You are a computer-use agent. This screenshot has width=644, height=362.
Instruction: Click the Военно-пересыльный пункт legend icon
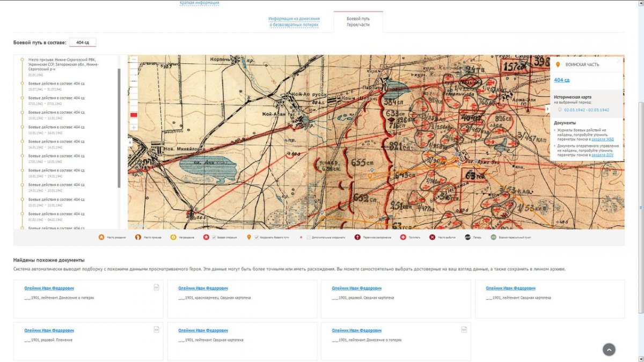pyautogui.click(x=493, y=237)
